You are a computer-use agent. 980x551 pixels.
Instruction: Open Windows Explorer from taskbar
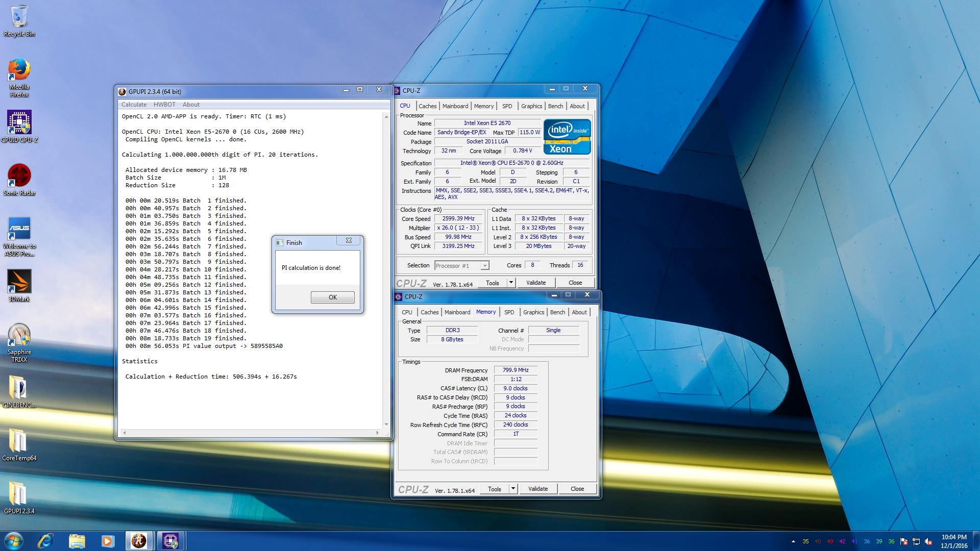pyautogui.click(x=77, y=541)
